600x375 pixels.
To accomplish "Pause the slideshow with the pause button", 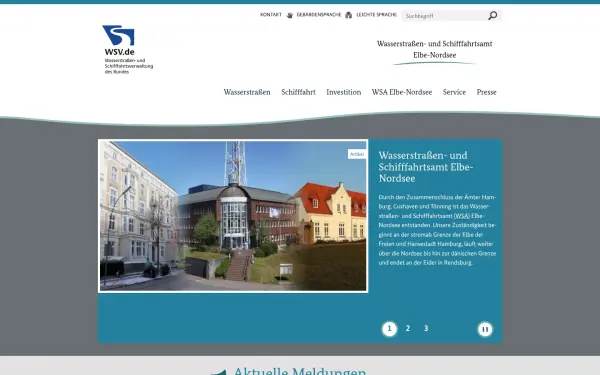I will pyautogui.click(x=485, y=329).
